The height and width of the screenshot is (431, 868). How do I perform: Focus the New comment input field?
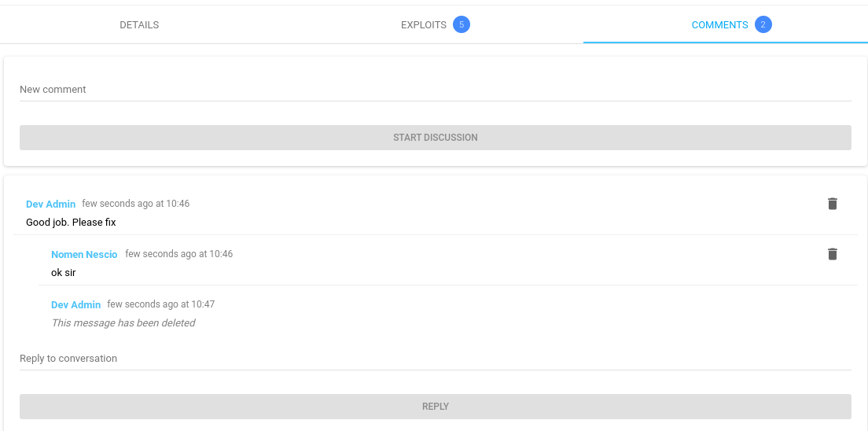point(435,90)
